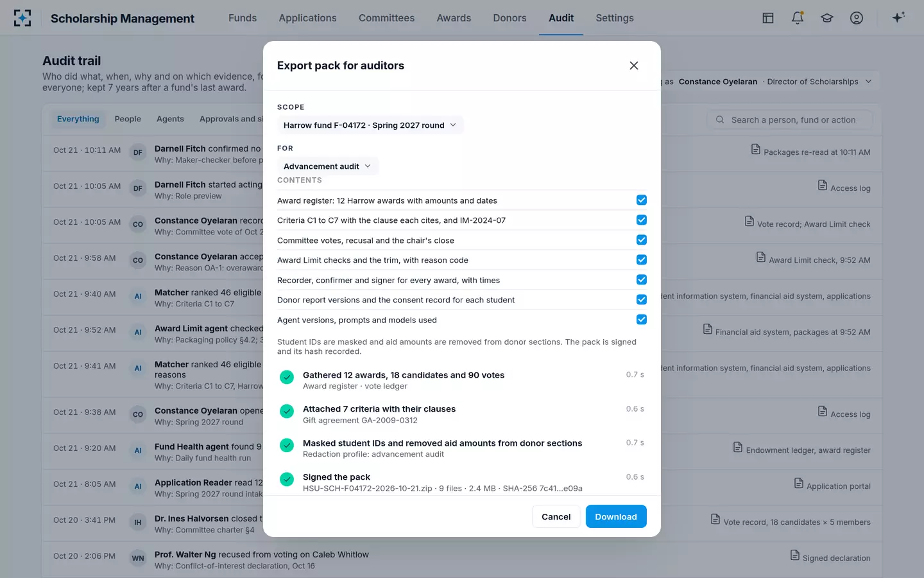Click the search magnifier icon
This screenshot has width=924, height=578.
(x=720, y=119)
